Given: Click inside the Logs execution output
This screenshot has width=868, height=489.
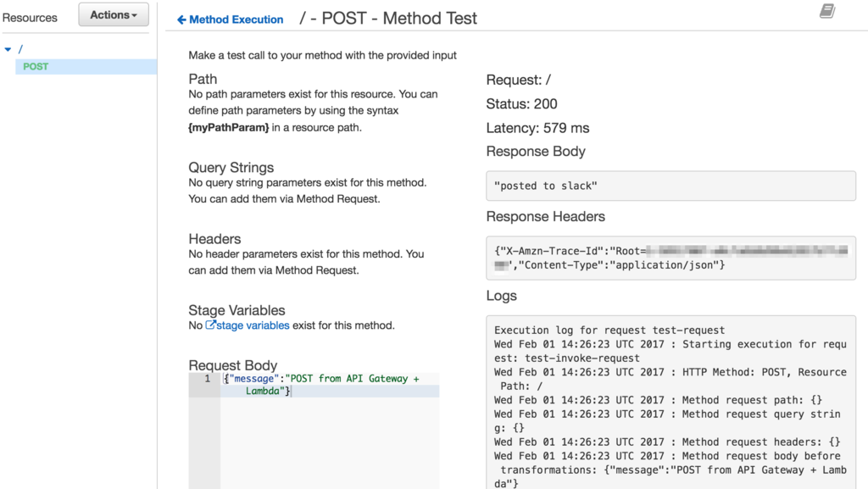Looking at the screenshot, I should point(670,400).
